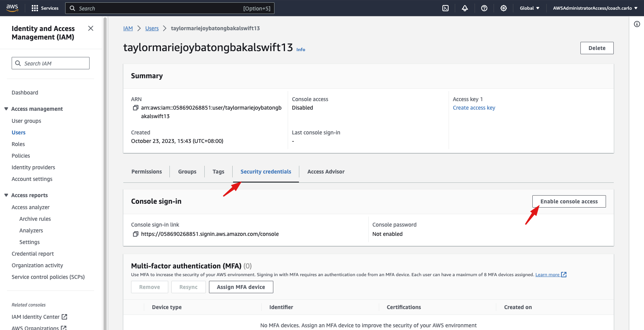Collapse the Access management section
This screenshot has width=644, height=330.
pyautogui.click(x=6, y=109)
